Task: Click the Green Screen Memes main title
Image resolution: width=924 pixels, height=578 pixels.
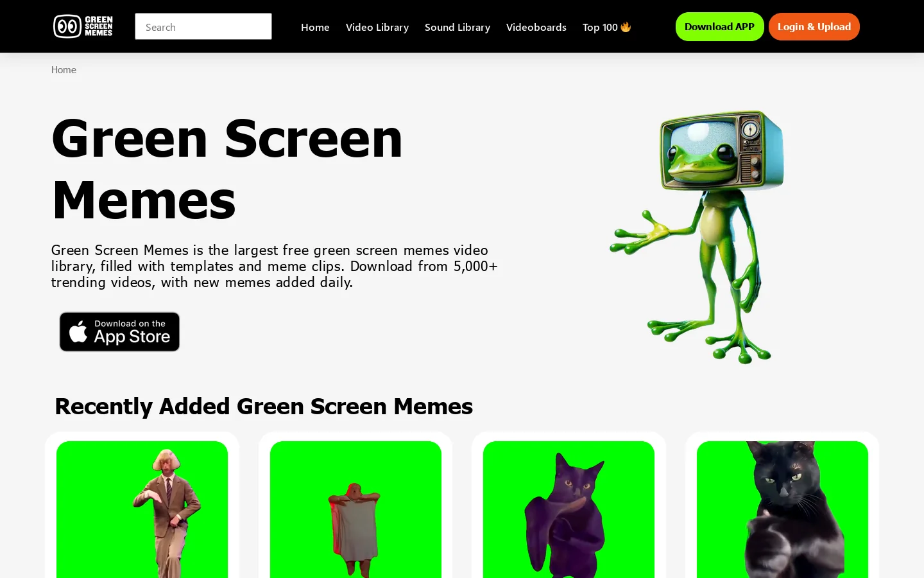Action: [227, 169]
